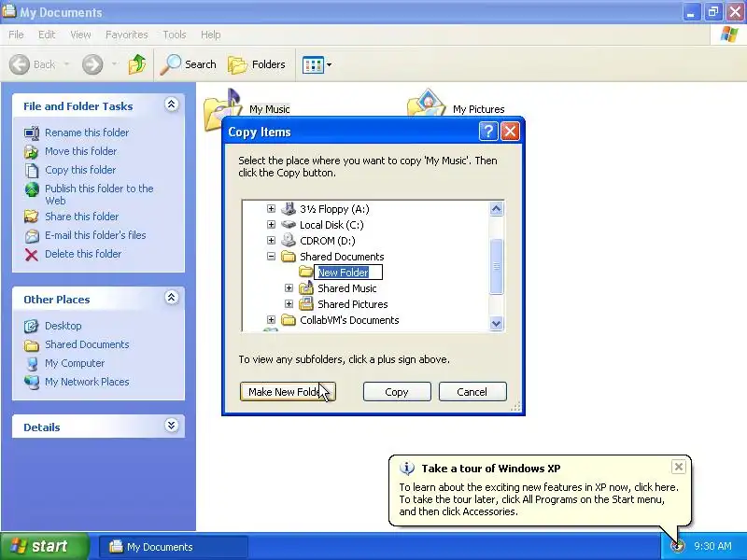
Task: Click the Shared Music folder icon in tree
Action: pyautogui.click(x=306, y=287)
